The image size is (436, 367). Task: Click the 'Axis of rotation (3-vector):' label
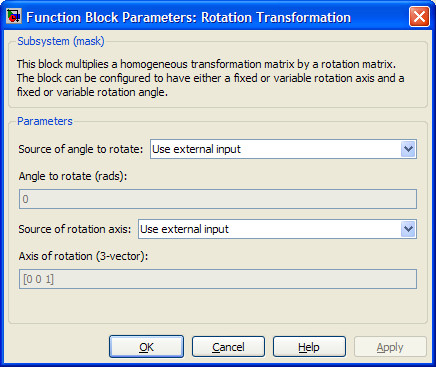pos(83,256)
